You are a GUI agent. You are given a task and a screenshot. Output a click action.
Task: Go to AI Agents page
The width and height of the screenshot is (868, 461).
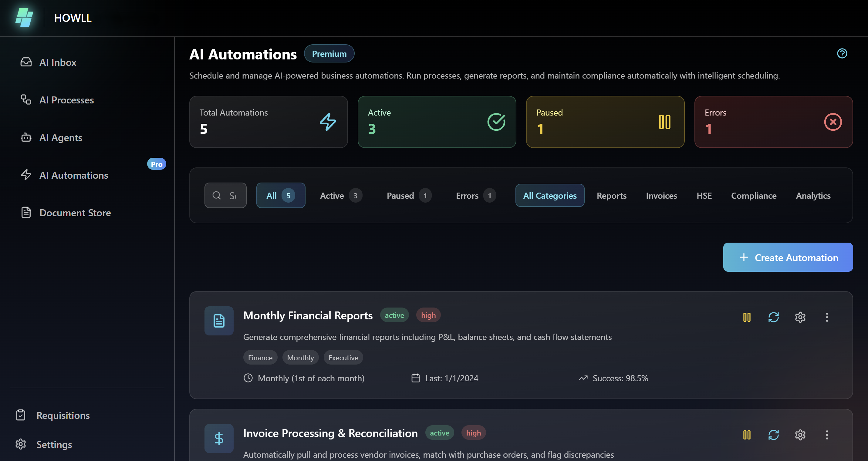tap(61, 138)
